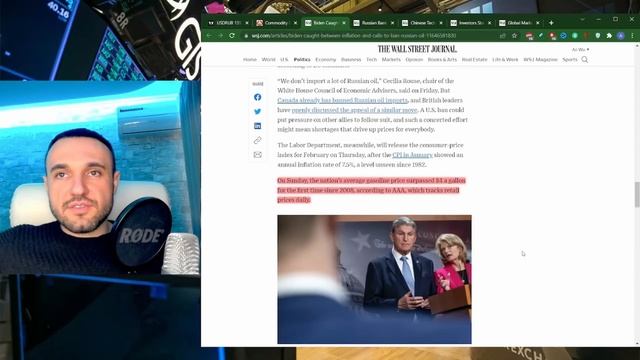Screen dimensions: 640x360
Task: Close the Commodity tab
Action: (x=295, y=23)
